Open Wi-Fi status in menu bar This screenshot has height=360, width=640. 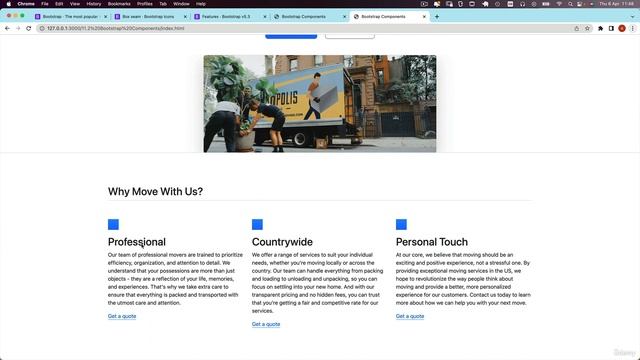[x=559, y=4]
